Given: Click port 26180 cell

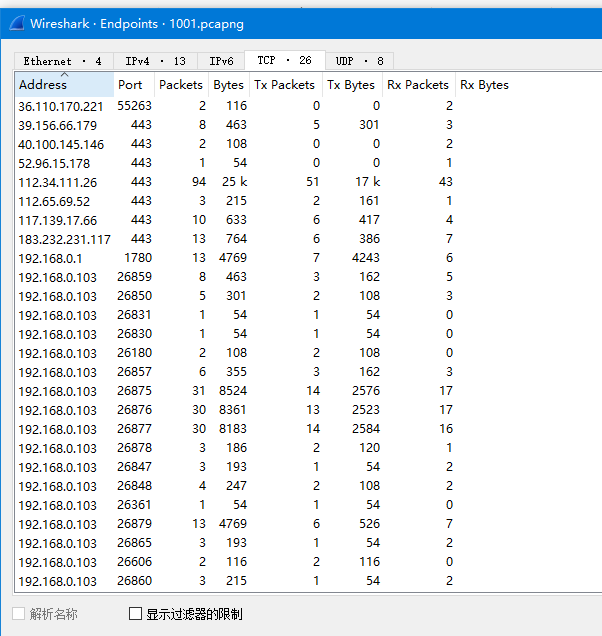Looking at the screenshot, I should coord(134,352).
